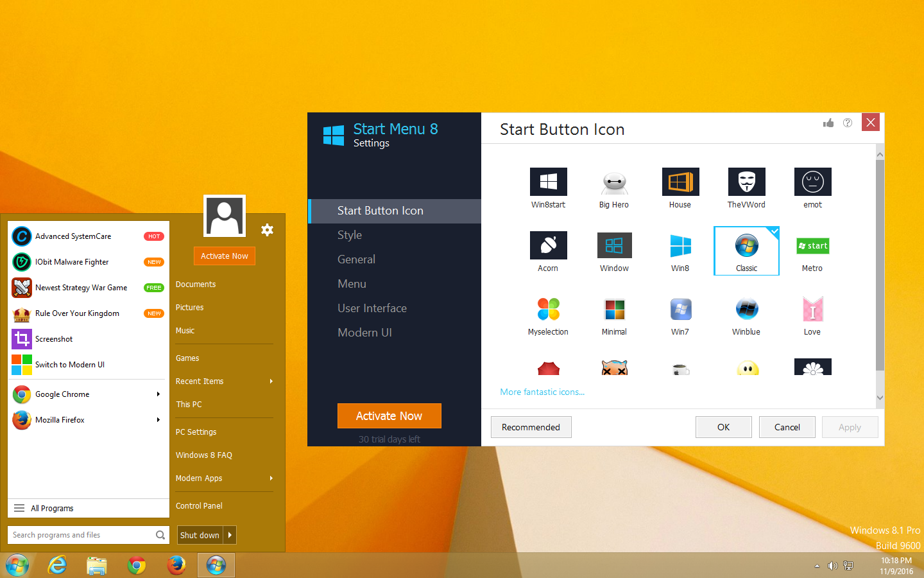The width and height of the screenshot is (924, 578).
Task: Choose the TheVWord start button icon
Action: click(746, 182)
